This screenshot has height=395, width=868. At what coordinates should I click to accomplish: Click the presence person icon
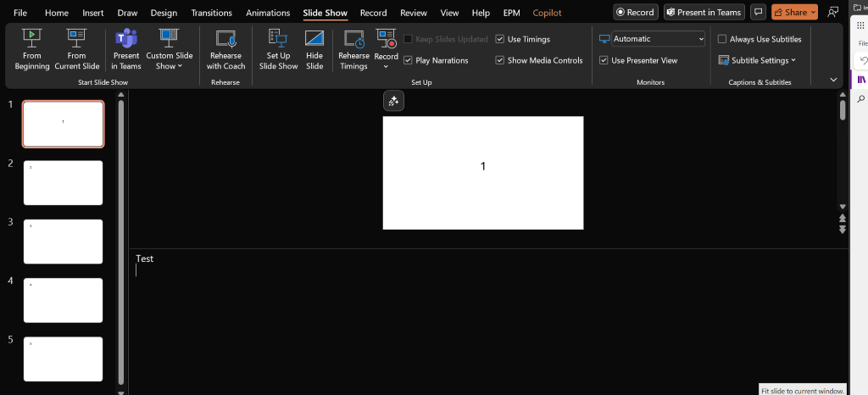tap(832, 12)
